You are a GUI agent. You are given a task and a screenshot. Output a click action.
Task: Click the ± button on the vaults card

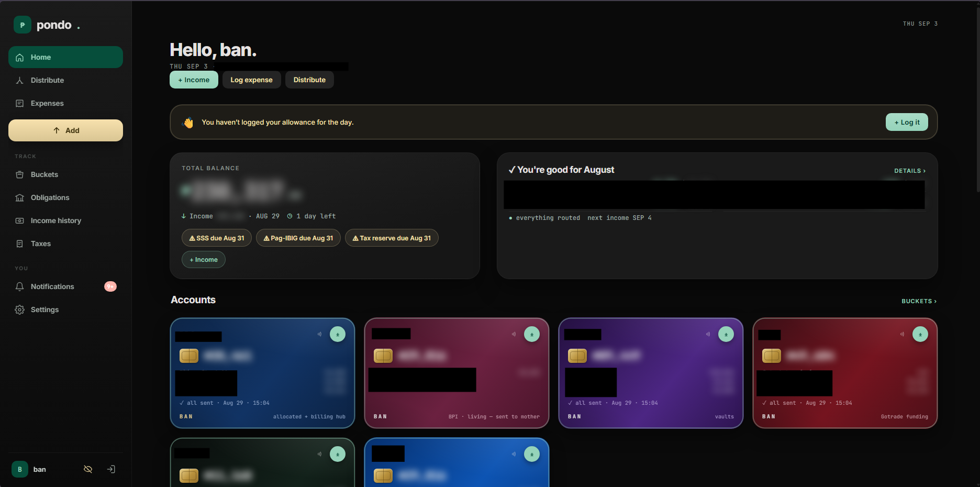tap(726, 334)
